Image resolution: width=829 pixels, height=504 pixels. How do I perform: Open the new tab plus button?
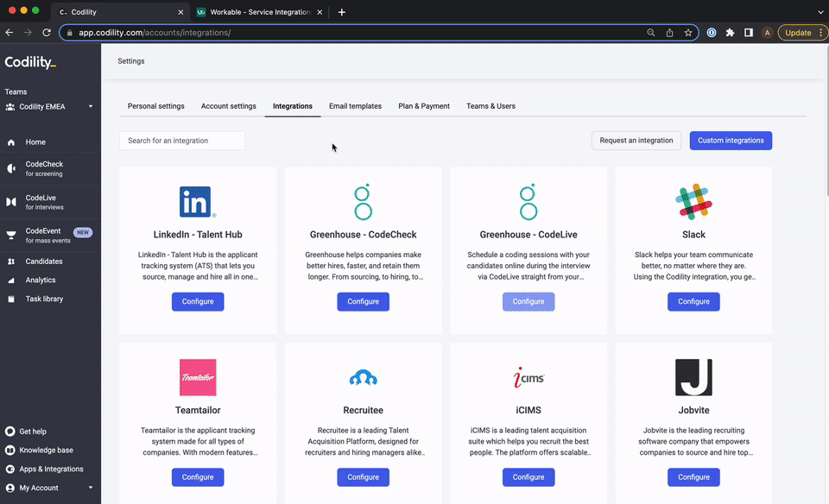[342, 12]
